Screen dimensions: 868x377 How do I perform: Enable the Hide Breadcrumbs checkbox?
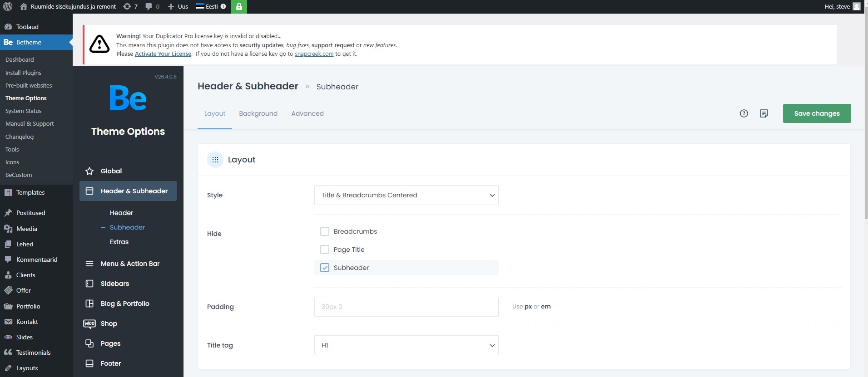(325, 231)
